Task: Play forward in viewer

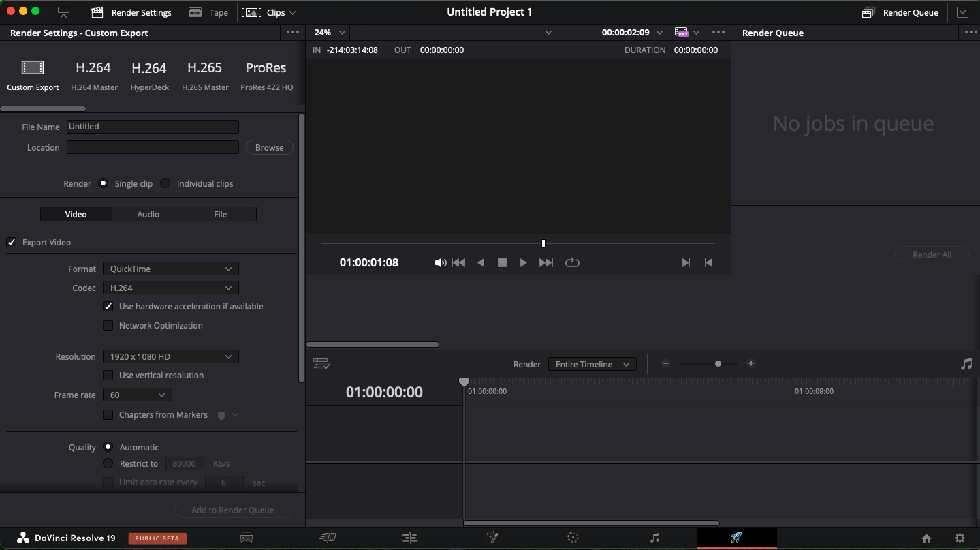Action: 523,262
